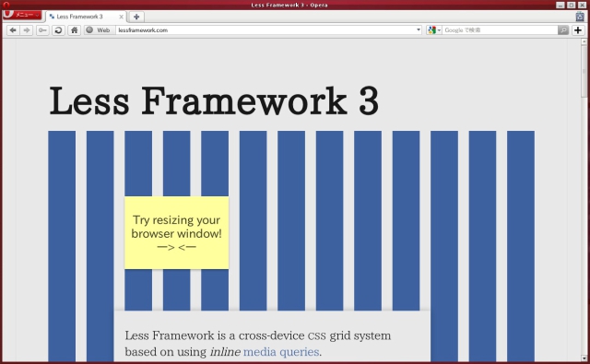The width and height of the screenshot is (590, 364).
Task: Open a new tab with the plus button
Action: pyautogui.click(x=136, y=17)
